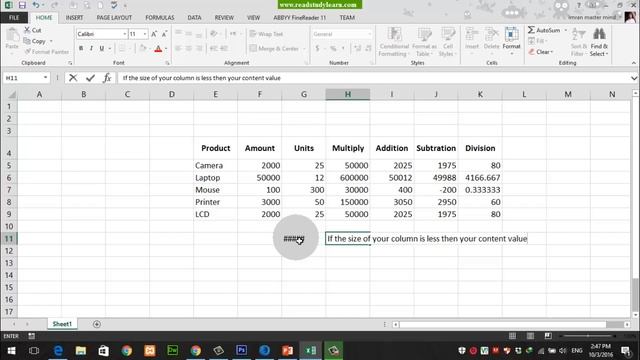This screenshot has width=640, height=360.
Task: Switch to Page Break Preview icon
Action: (548, 336)
